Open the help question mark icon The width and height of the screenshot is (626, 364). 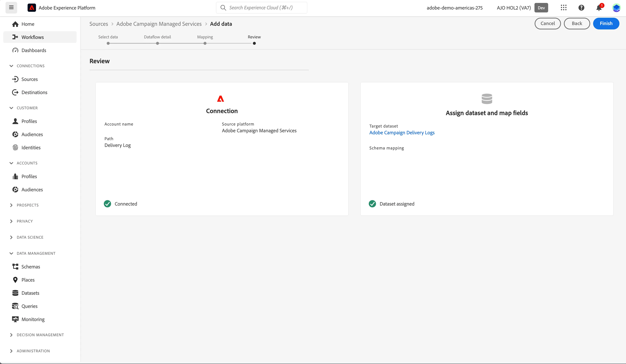581,8
